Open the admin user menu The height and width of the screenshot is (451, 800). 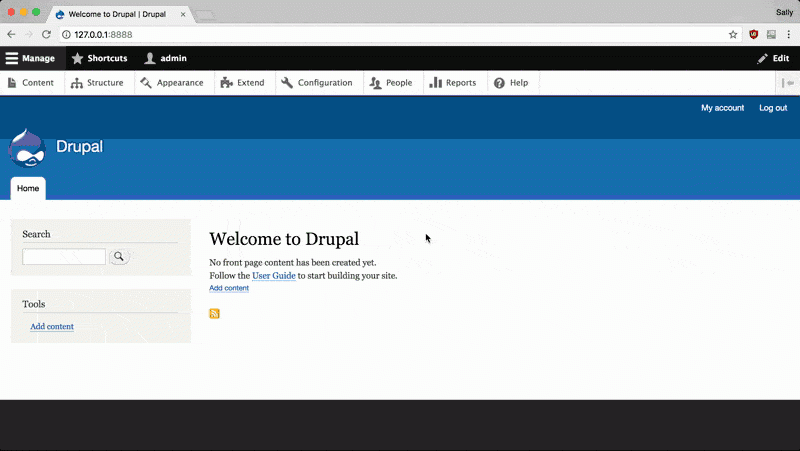[x=166, y=58]
